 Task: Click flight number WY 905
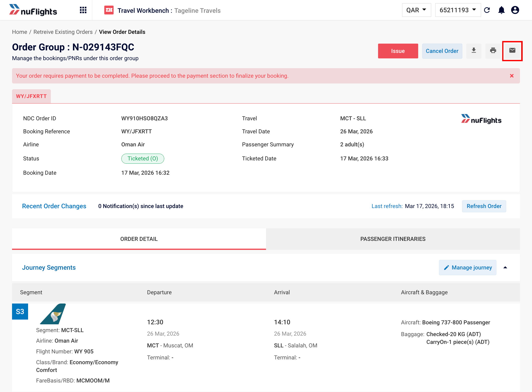(84, 351)
